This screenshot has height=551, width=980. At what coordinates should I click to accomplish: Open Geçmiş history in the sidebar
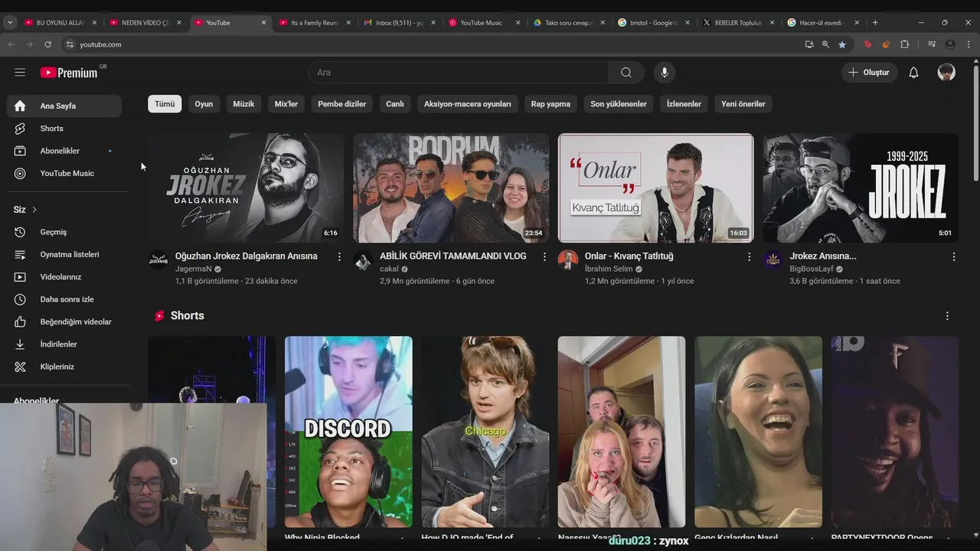(x=64, y=232)
